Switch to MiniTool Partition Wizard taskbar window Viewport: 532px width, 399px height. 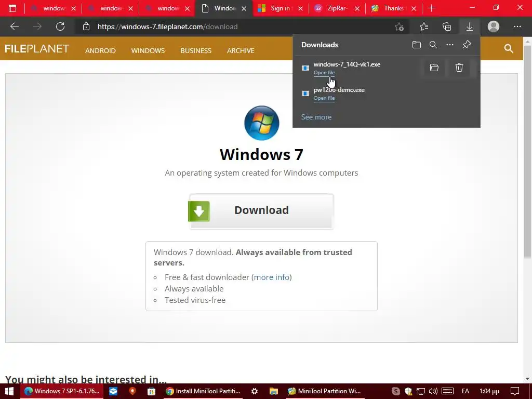324,391
